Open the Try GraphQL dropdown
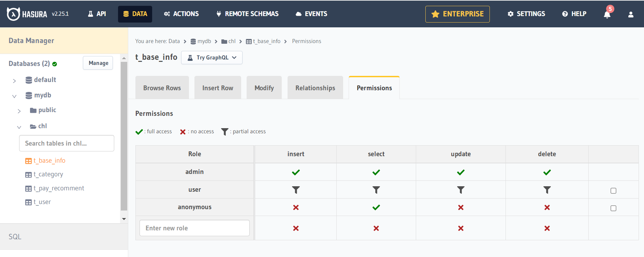This screenshot has width=644, height=257. click(x=212, y=58)
